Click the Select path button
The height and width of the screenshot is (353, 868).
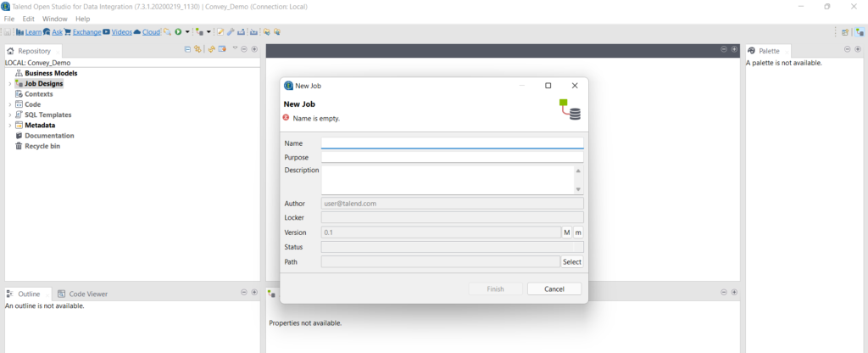(572, 262)
